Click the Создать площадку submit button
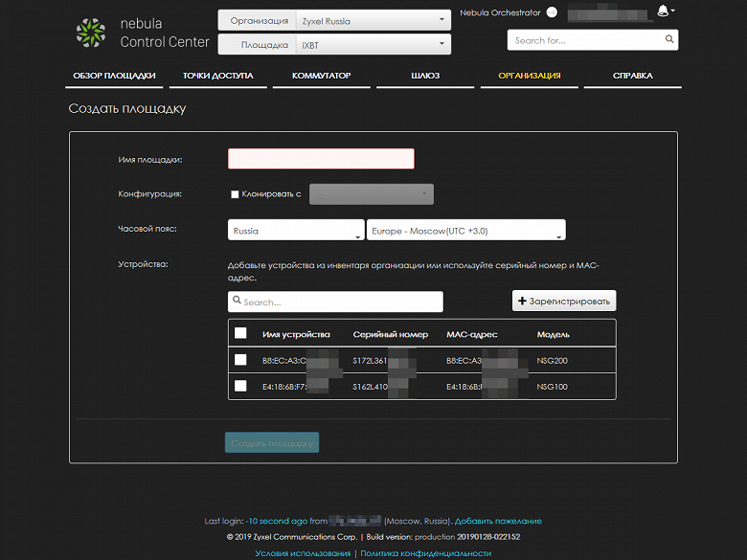747x560 pixels. (x=272, y=443)
